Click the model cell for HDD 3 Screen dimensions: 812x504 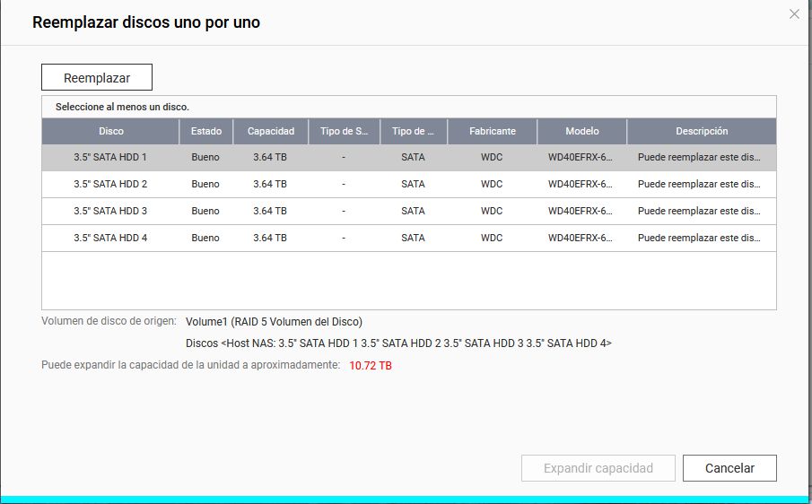581,211
